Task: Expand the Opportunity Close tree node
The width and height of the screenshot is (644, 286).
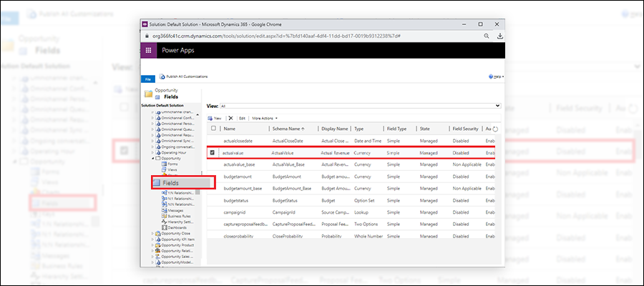Action: (x=152, y=234)
